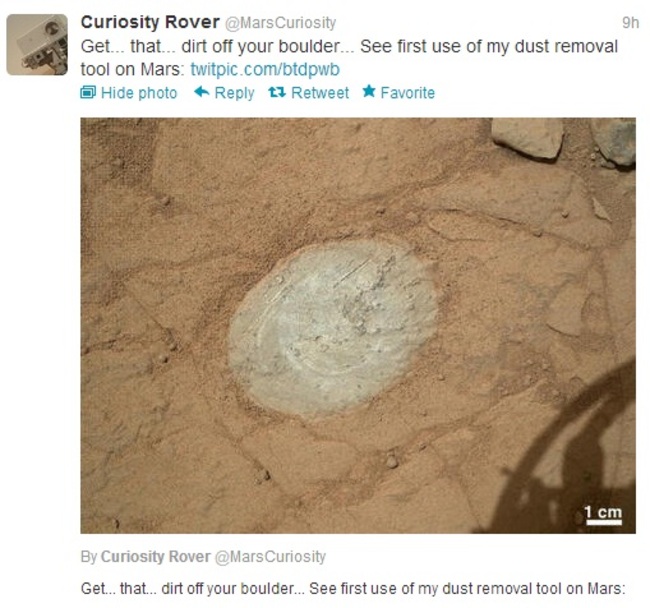Click the Favorite star icon

point(369,91)
